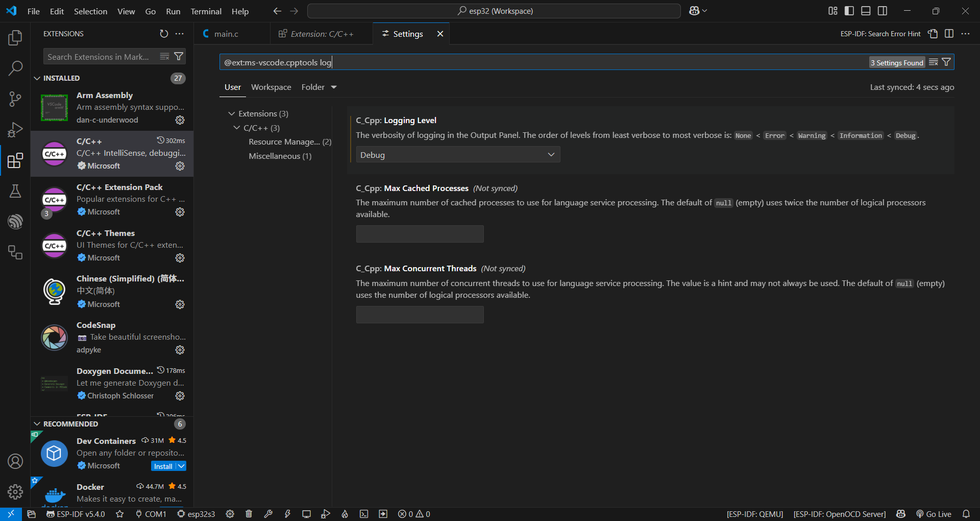This screenshot has width=980, height=521.
Task: Click ESP-IDF monitor device icon
Action: pos(306,514)
